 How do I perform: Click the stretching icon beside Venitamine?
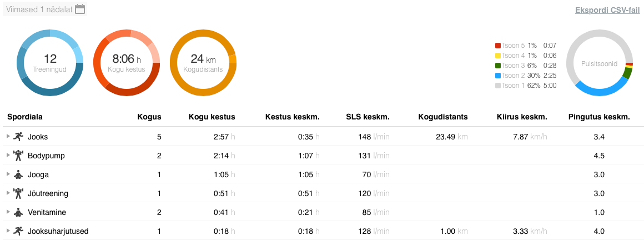point(19,212)
